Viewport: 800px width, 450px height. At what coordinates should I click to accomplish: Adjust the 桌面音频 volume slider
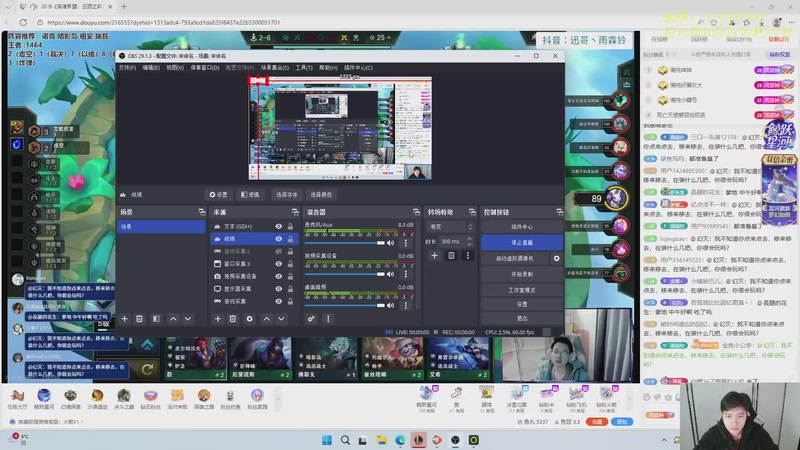(x=345, y=306)
